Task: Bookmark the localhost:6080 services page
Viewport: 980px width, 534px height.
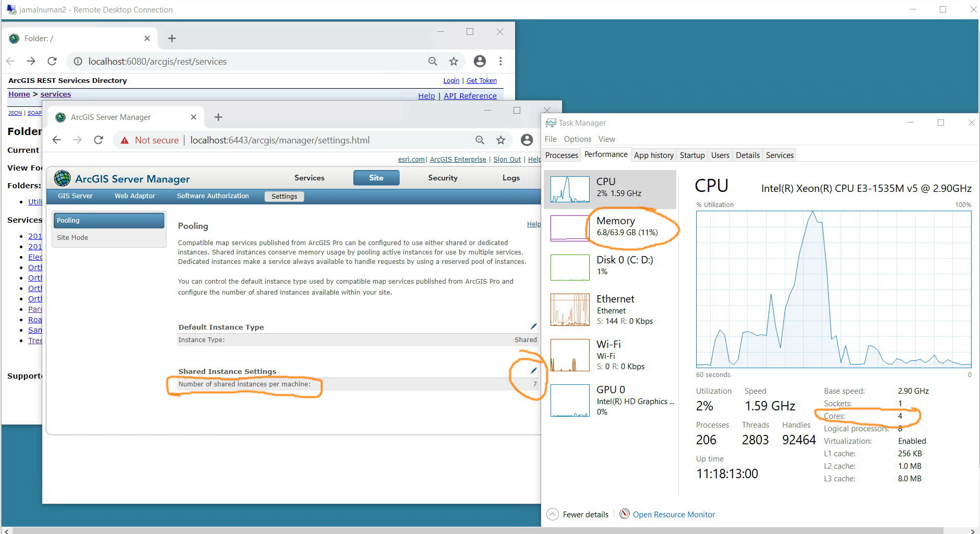Action: (x=453, y=61)
